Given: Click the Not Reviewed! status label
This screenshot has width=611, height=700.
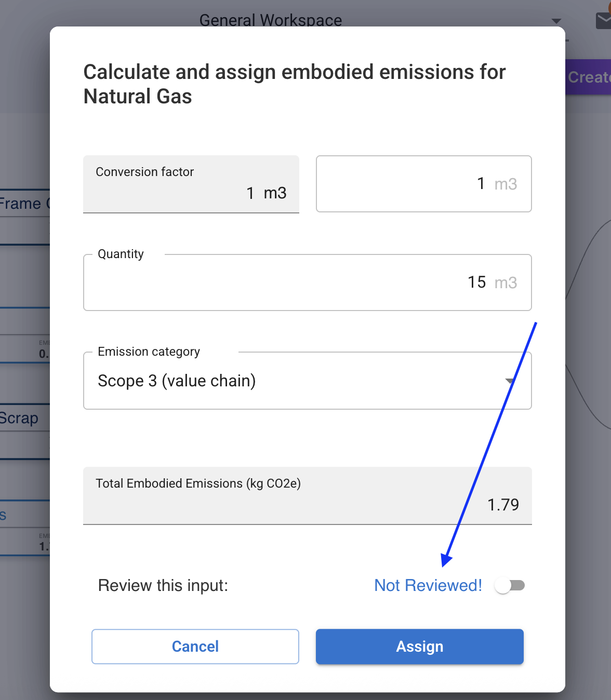Looking at the screenshot, I should click(x=428, y=586).
